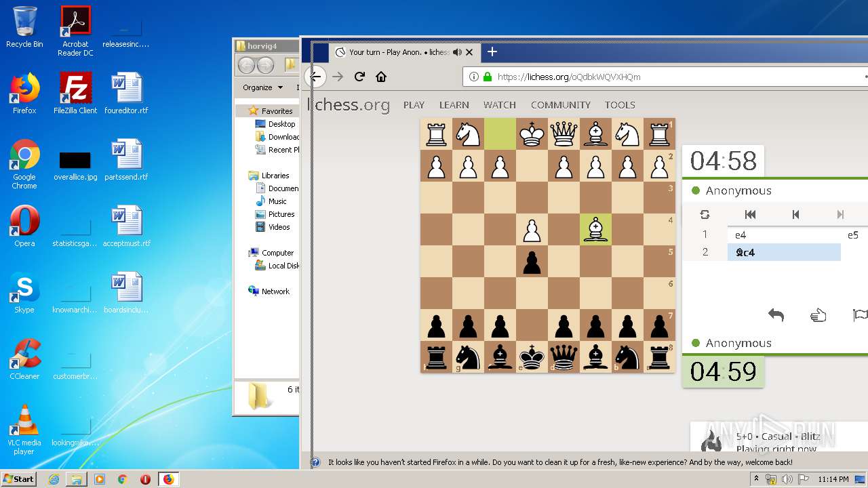Open a new Firefox tab
Image resolution: width=868 pixels, height=488 pixels.
coord(492,52)
